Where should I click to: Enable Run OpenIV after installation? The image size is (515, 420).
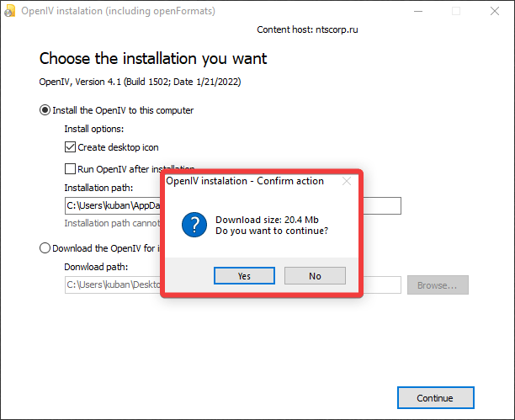(70, 169)
